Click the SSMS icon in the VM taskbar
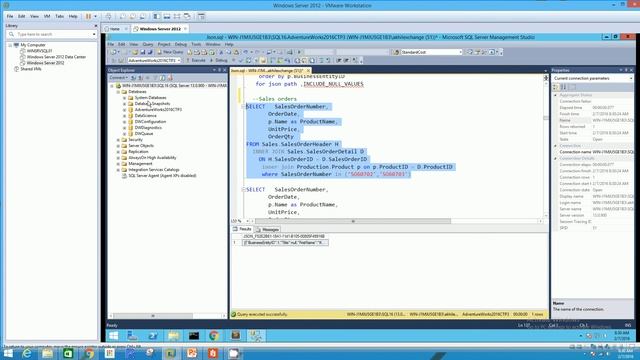This screenshot has height=360, width=640. [x=256, y=336]
